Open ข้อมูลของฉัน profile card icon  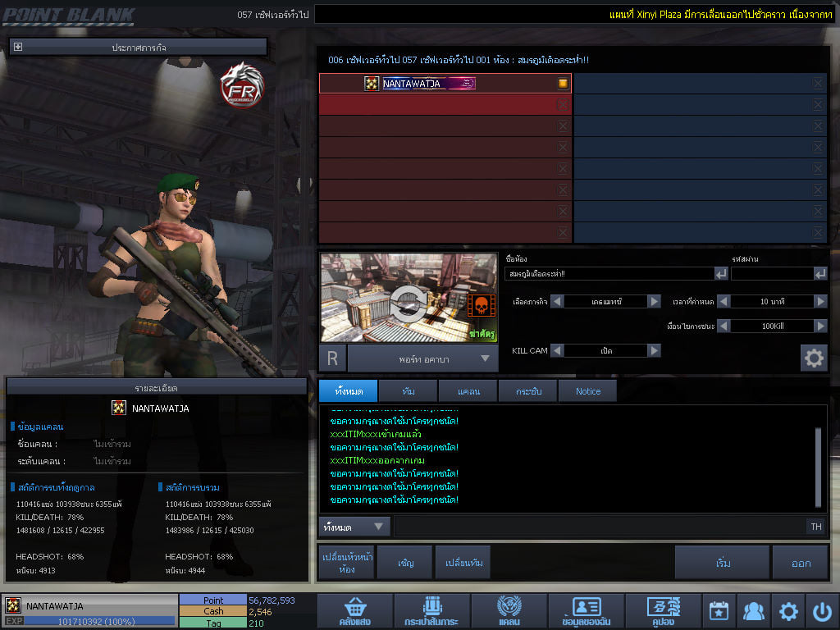tap(586, 611)
